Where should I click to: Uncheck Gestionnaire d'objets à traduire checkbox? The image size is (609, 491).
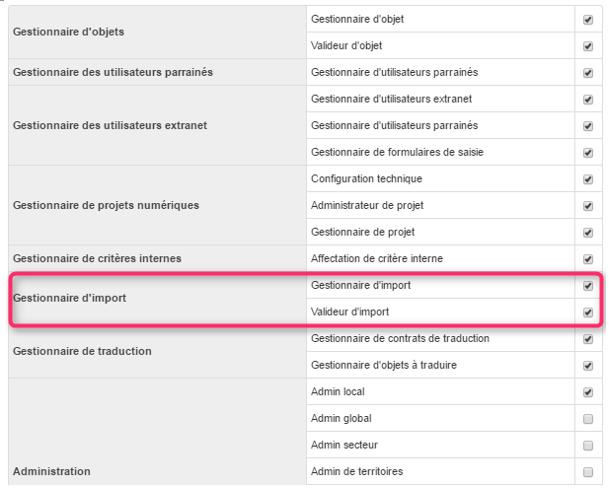tap(588, 366)
